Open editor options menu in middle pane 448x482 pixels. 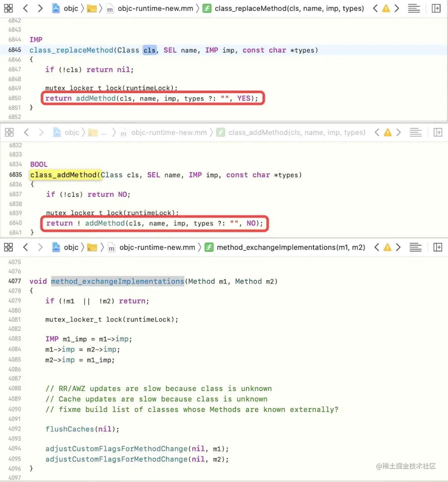pos(416,132)
